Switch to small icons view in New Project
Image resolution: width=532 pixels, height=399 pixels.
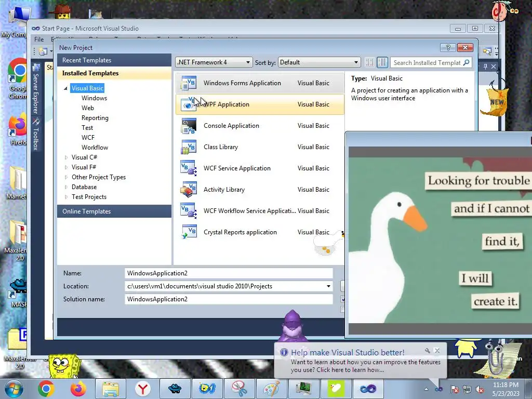(x=369, y=62)
